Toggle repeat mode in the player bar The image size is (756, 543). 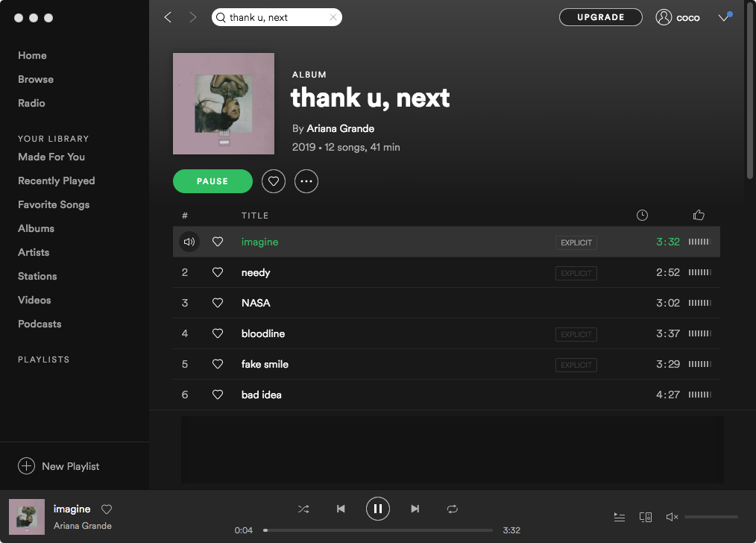pyautogui.click(x=453, y=509)
